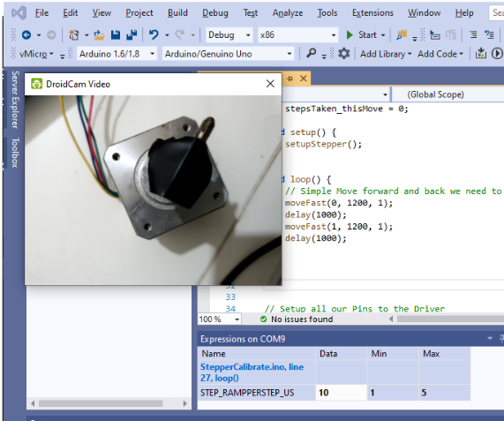
Task: Click right arrow of left panel scrollbar
Action: 184,403
